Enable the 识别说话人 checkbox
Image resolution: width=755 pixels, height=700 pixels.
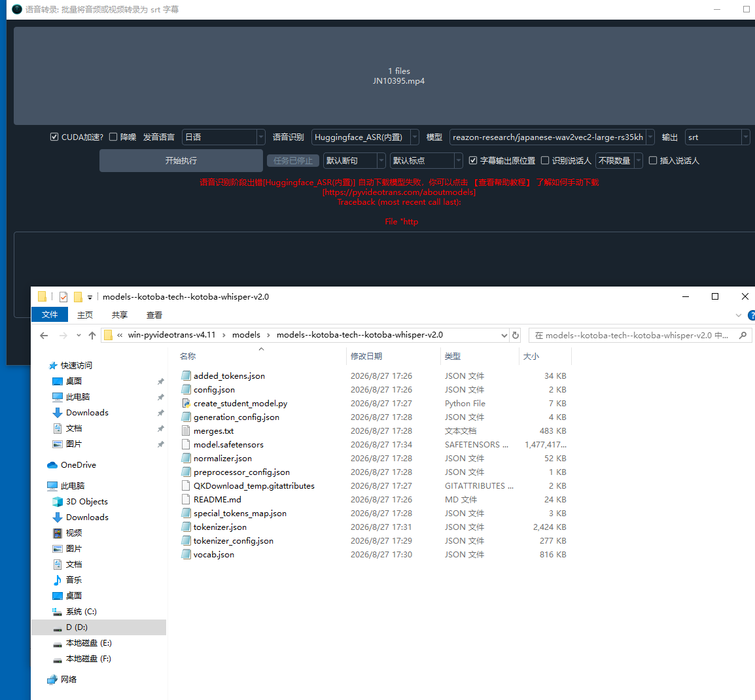pyautogui.click(x=545, y=160)
